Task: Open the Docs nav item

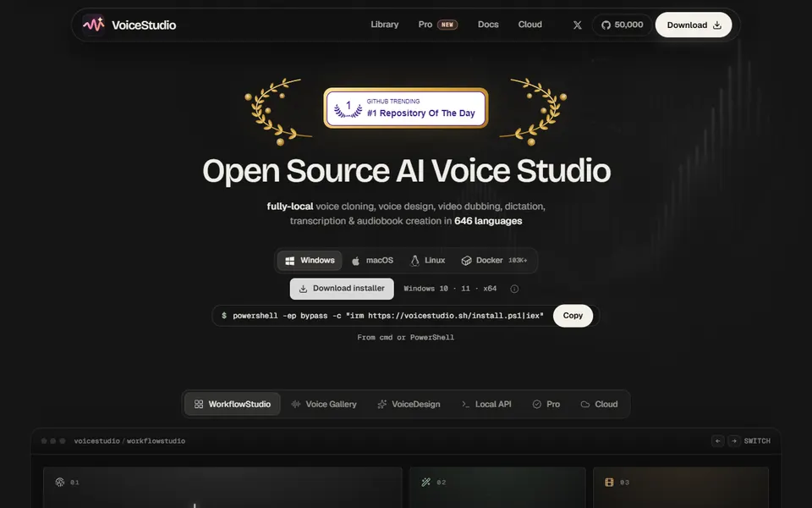Action: point(488,25)
